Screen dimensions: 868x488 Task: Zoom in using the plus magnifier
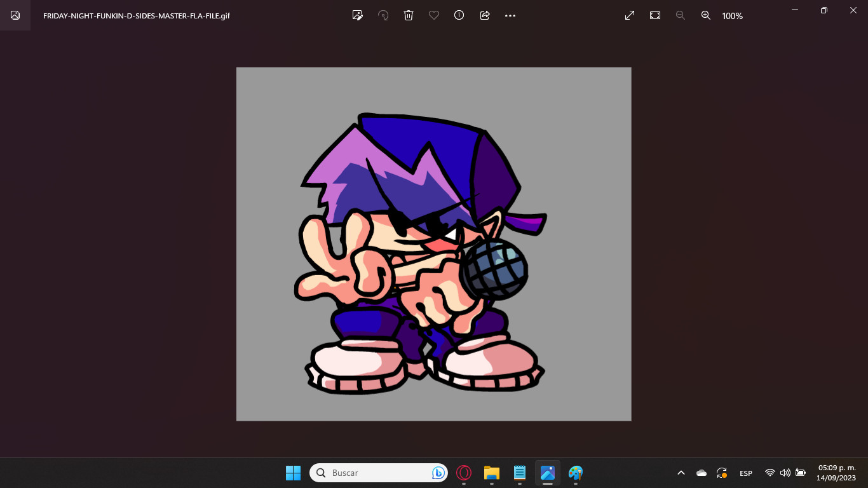tap(706, 15)
